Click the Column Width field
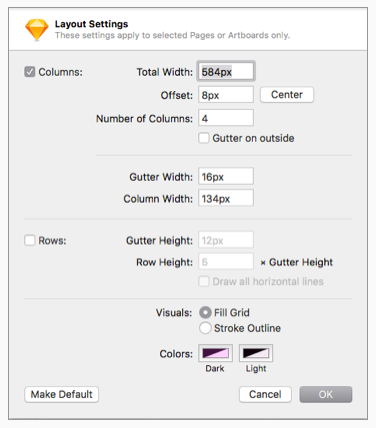The height and width of the screenshot is (428, 376). pyautogui.click(x=226, y=198)
